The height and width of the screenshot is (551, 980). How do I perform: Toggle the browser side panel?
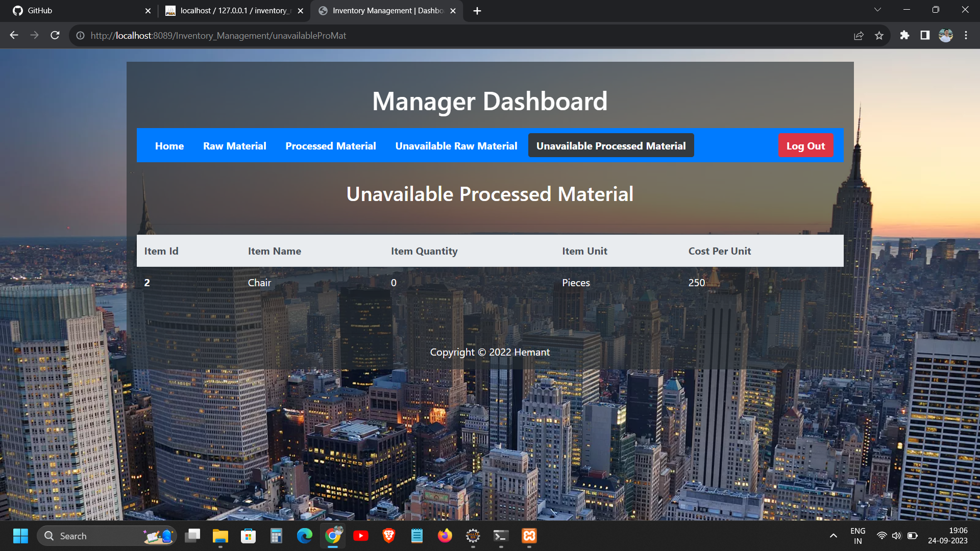[925, 35]
